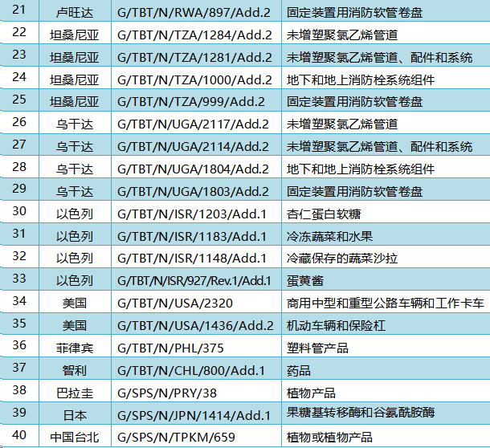Click the 卢旺达 country cell
The image size is (490, 448).
(x=75, y=11)
